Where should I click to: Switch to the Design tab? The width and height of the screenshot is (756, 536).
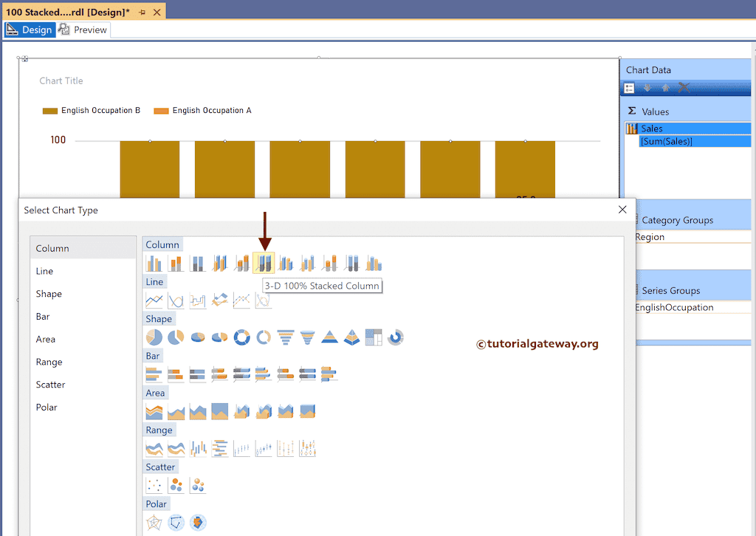(30, 30)
